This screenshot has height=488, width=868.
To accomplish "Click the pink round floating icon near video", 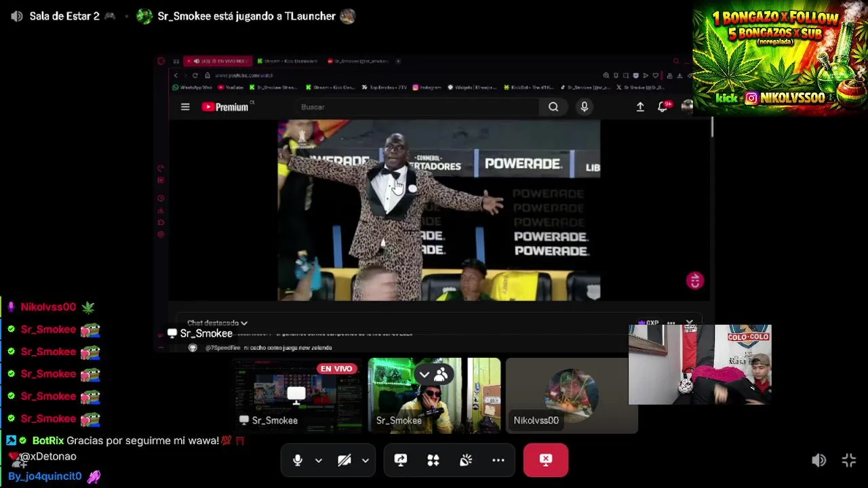I will (695, 281).
